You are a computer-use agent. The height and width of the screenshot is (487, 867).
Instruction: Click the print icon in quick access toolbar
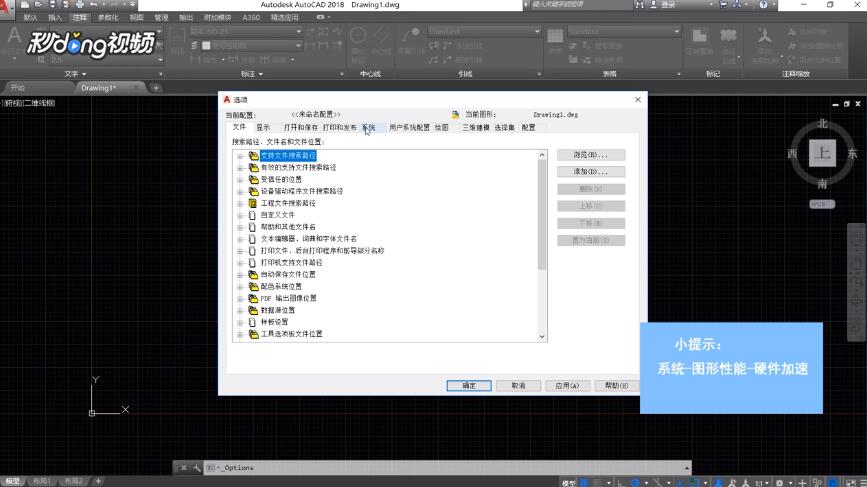coord(80,4)
